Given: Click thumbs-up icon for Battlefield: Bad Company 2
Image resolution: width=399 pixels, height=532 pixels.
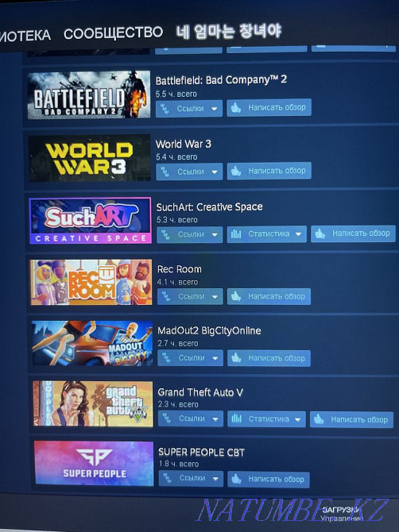Looking at the screenshot, I should (x=236, y=108).
